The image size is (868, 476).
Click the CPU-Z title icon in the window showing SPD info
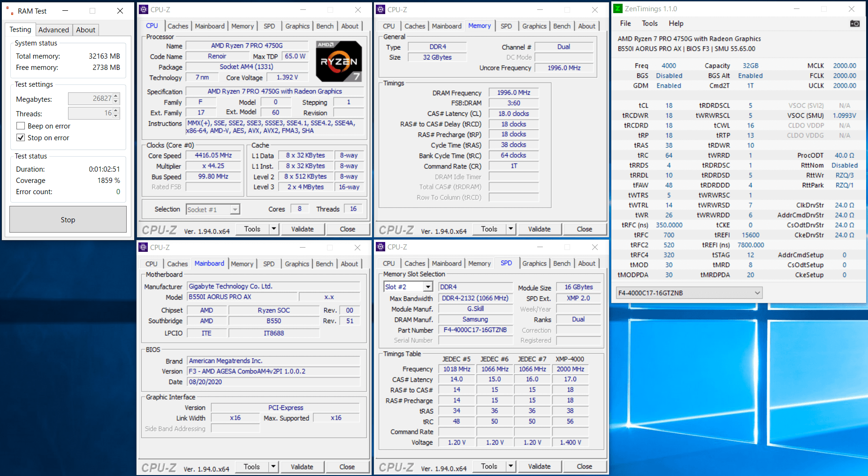381,247
